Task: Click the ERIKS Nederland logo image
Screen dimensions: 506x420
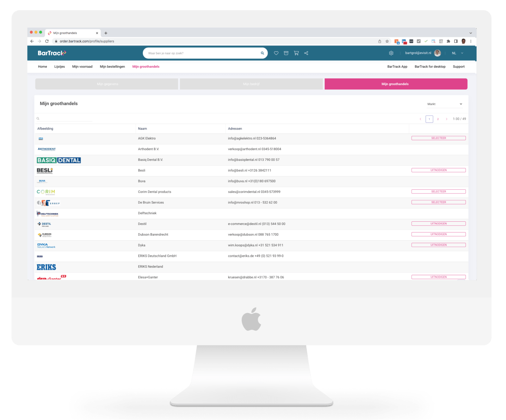Action: pyautogui.click(x=46, y=267)
